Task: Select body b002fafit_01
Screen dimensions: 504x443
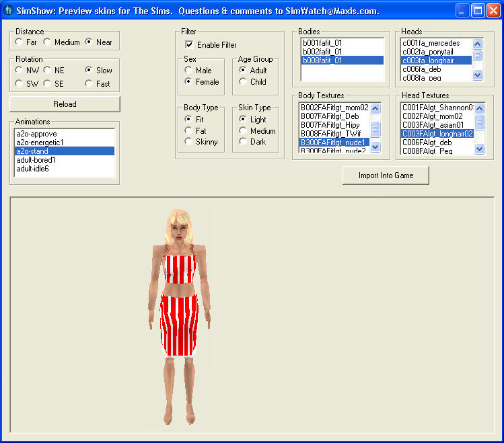Action: (x=343, y=52)
